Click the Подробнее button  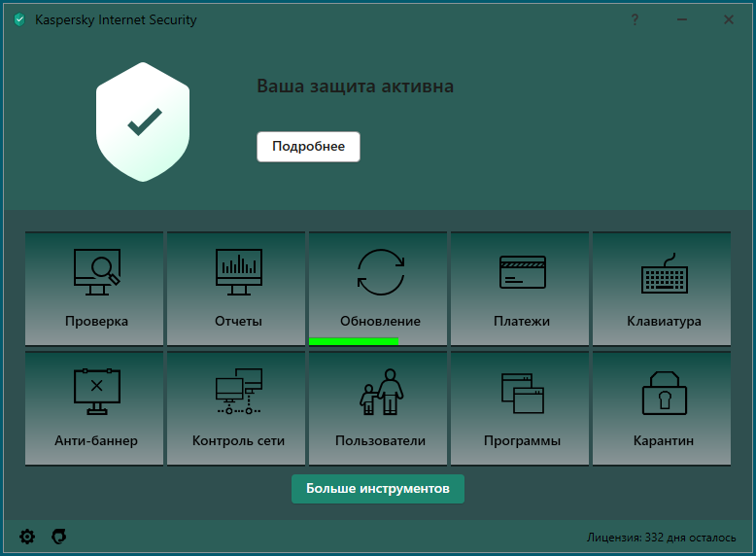309,147
